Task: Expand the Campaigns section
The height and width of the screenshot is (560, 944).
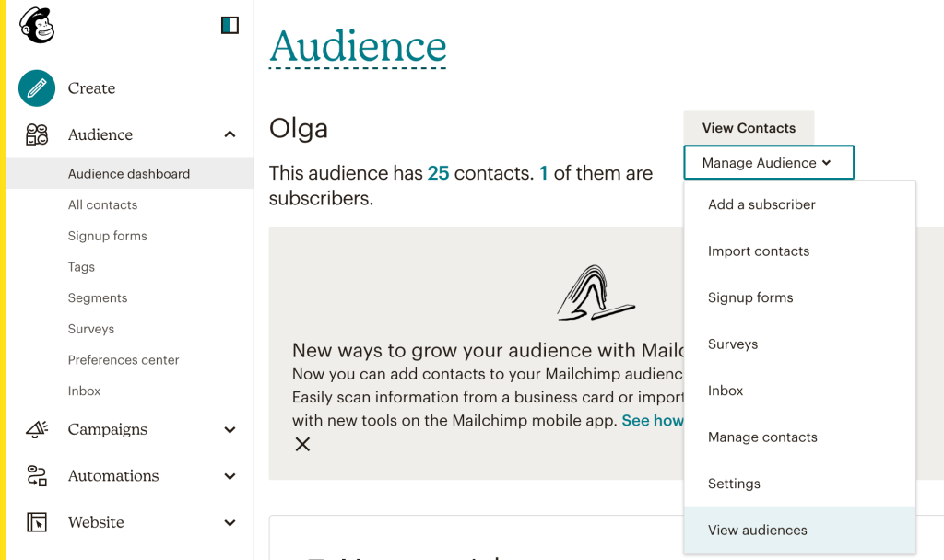Action: 230,429
